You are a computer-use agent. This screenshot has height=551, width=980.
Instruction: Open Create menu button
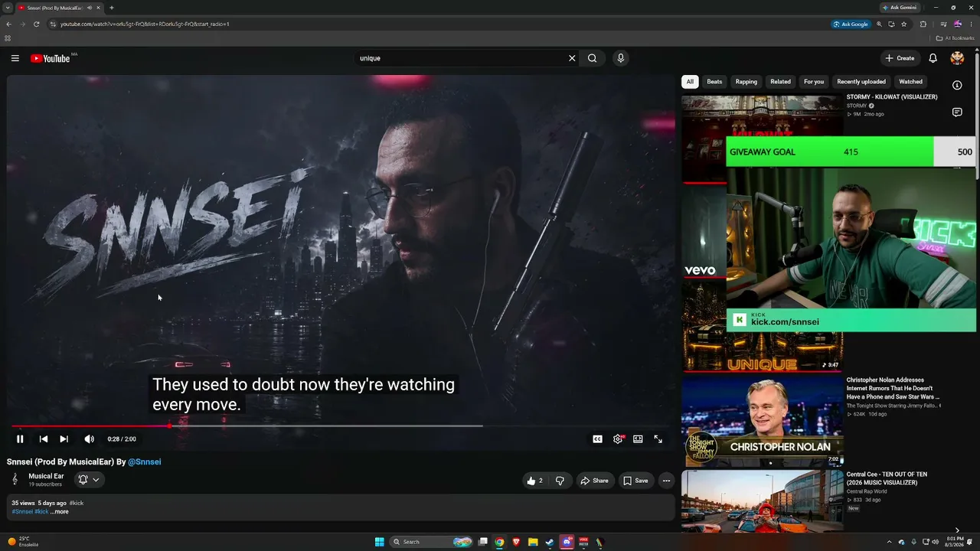[900, 58]
